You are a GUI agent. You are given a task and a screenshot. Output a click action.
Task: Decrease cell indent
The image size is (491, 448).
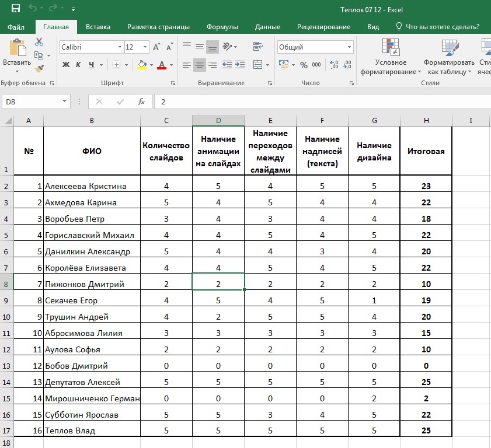tap(227, 65)
